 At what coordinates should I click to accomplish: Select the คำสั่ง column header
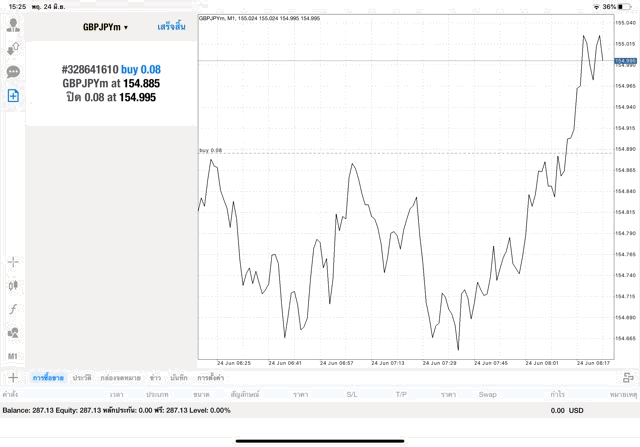click(10, 394)
